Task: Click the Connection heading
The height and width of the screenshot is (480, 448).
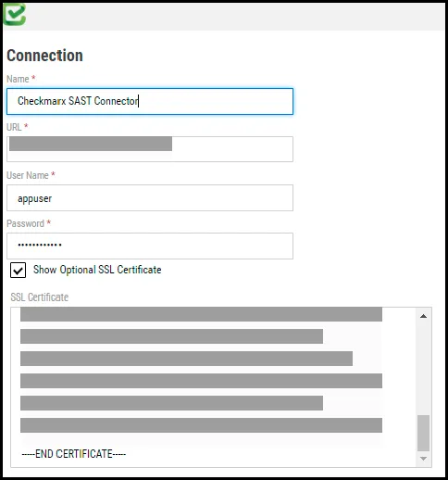Action: coord(44,56)
